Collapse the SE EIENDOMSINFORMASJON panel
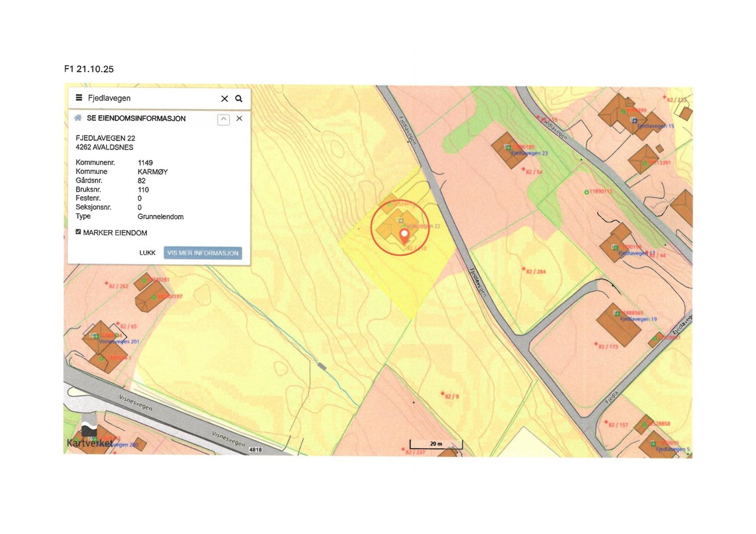 pyautogui.click(x=224, y=119)
